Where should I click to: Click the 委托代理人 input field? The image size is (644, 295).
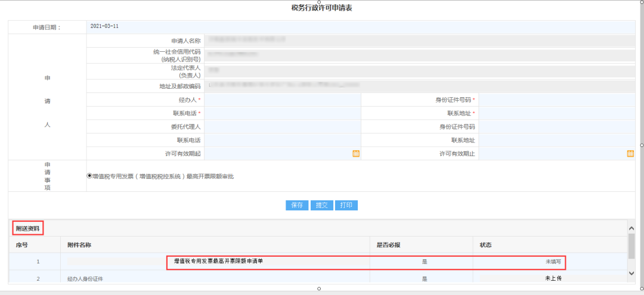pyautogui.click(x=282, y=127)
